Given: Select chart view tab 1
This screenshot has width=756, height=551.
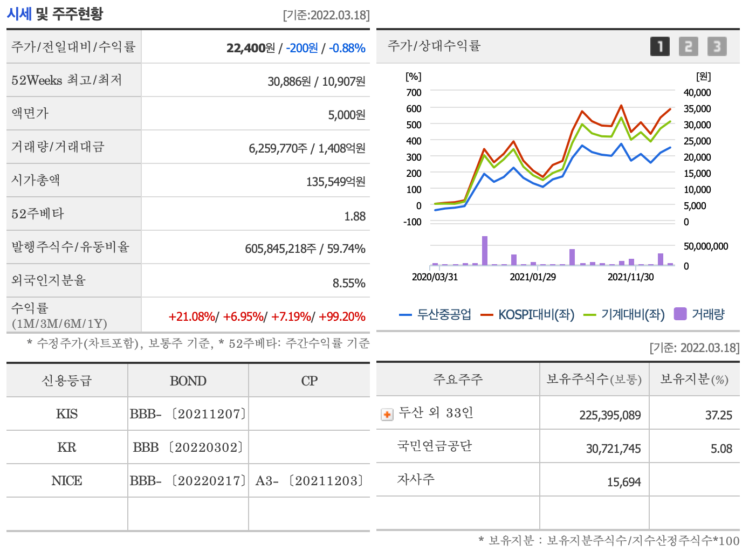Looking at the screenshot, I should [x=659, y=46].
